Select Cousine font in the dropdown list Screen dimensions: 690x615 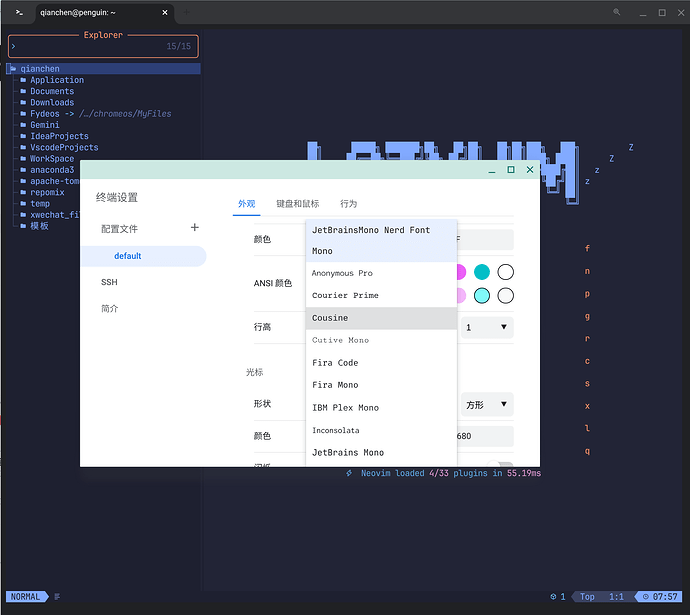pos(330,318)
